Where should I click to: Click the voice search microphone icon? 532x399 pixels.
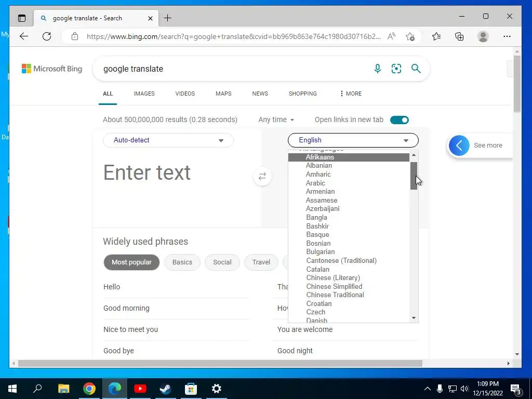coord(377,69)
